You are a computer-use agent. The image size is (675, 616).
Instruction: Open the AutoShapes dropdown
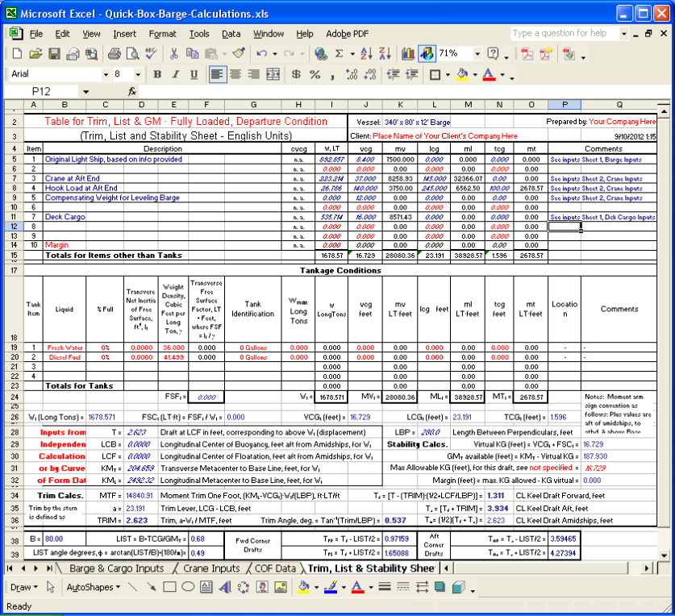(94, 587)
